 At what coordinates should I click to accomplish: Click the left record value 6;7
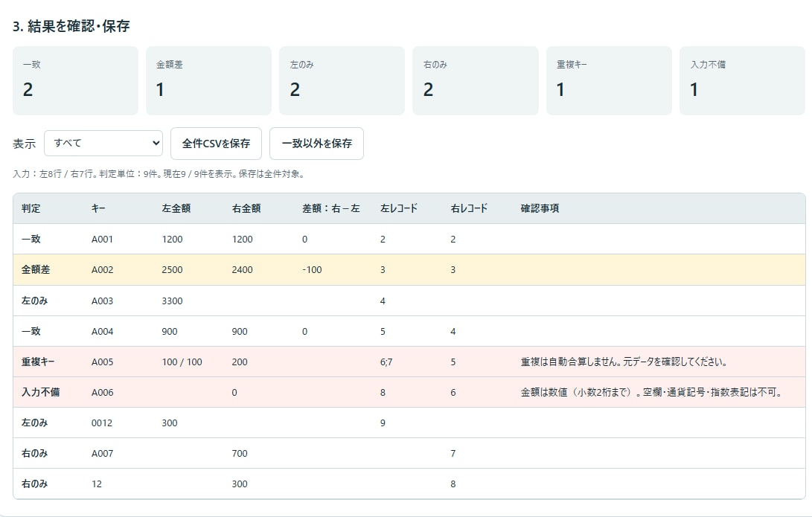pos(386,362)
